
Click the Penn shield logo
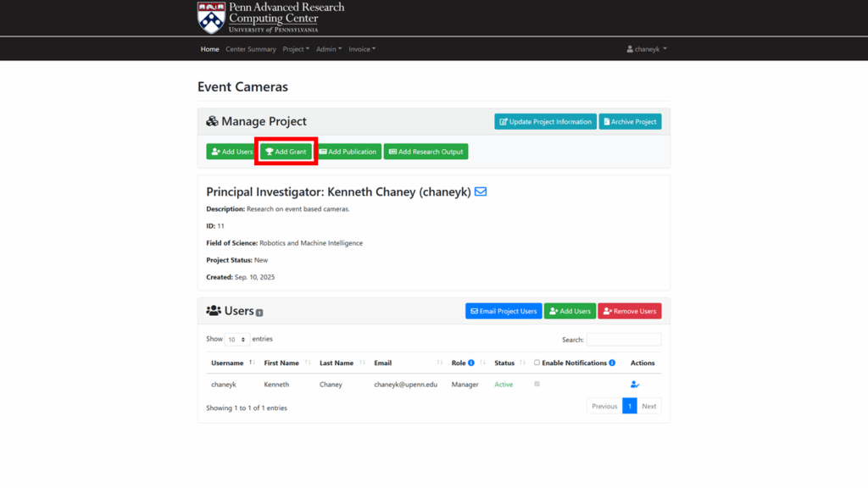coord(211,17)
